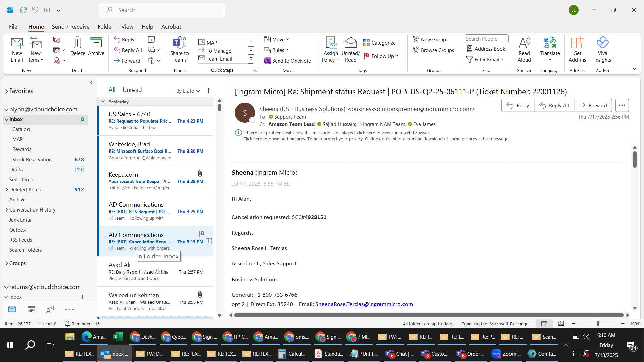Expand the Favorites section

[x=6, y=91]
